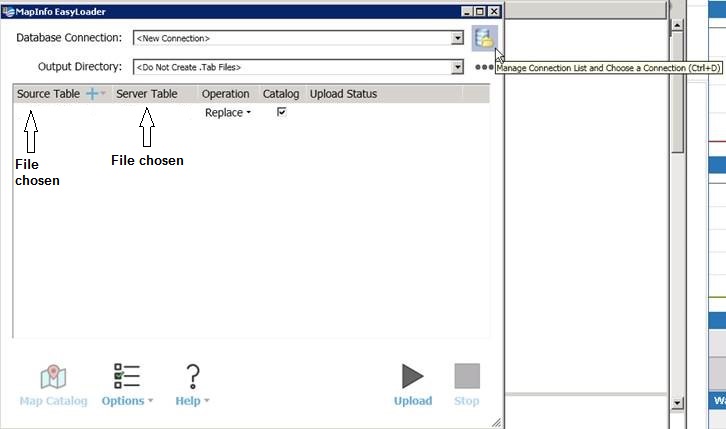
Task: Click the Server Table column header
Action: click(147, 94)
